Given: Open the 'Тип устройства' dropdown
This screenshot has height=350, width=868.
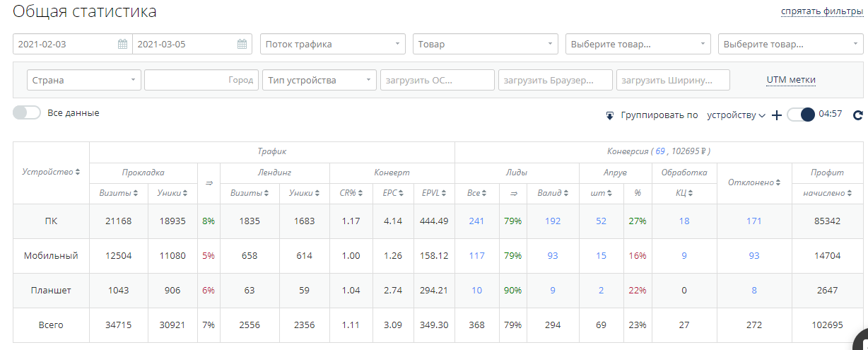Looking at the screenshot, I should (x=319, y=80).
